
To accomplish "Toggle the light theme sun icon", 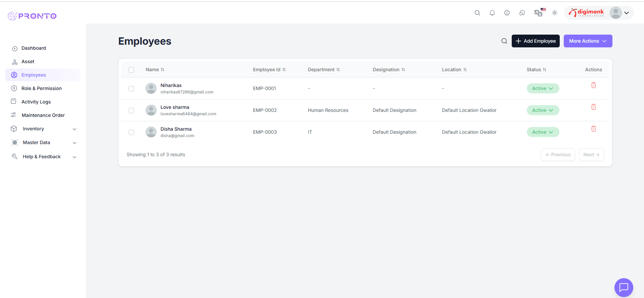I will click(554, 13).
